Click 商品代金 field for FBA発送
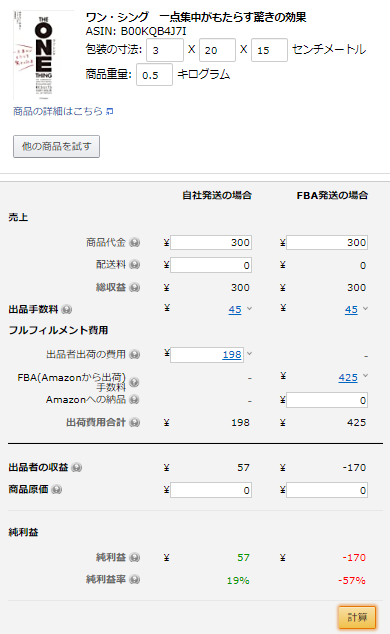The width and height of the screenshot is (390, 634). tap(327, 243)
